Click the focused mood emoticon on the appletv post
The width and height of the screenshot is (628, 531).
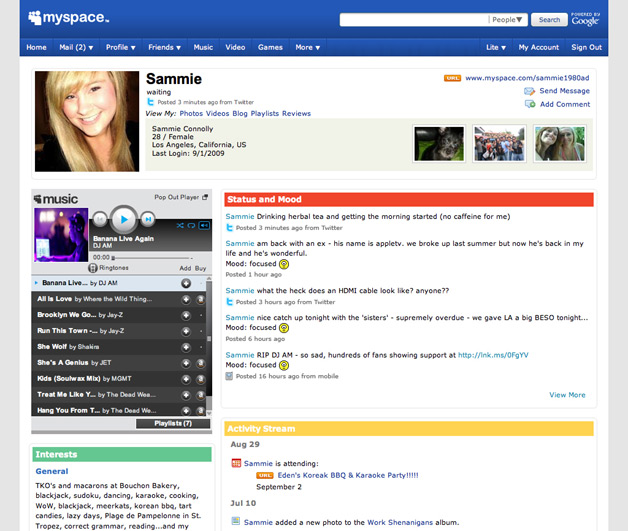point(284,264)
